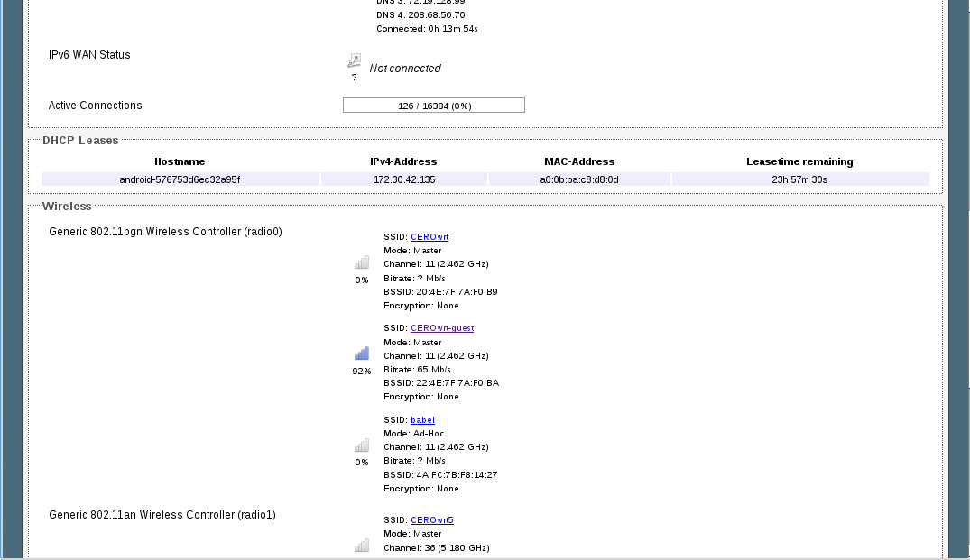Open the CEROwrt SSID link
The height and width of the screenshot is (560, 970).
[430, 237]
